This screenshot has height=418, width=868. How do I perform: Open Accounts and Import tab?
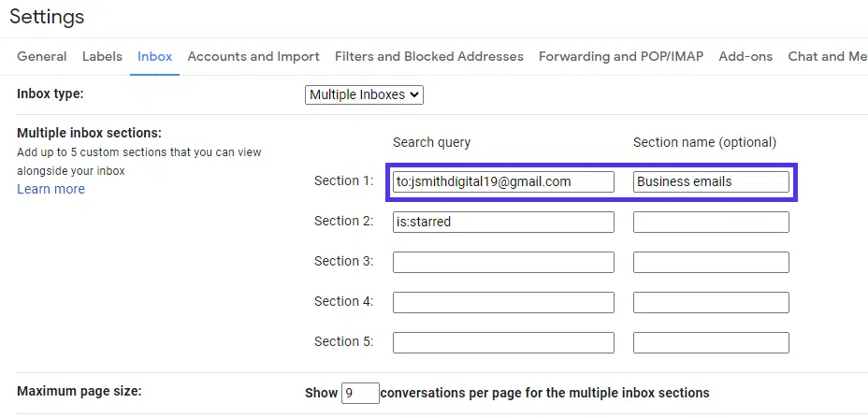pyautogui.click(x=253, y=56)
